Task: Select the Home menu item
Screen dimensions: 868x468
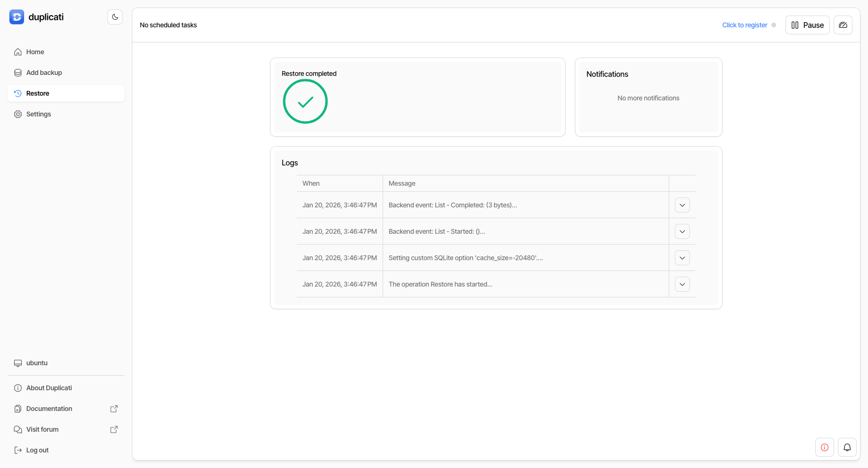Action: (x=35, y=52)
